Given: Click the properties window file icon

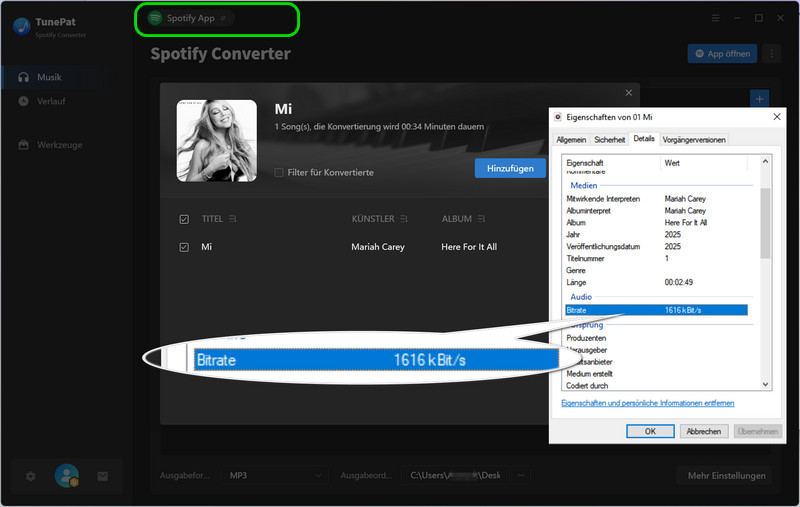Looking at the screenshot, I should (x=558, y=117).
